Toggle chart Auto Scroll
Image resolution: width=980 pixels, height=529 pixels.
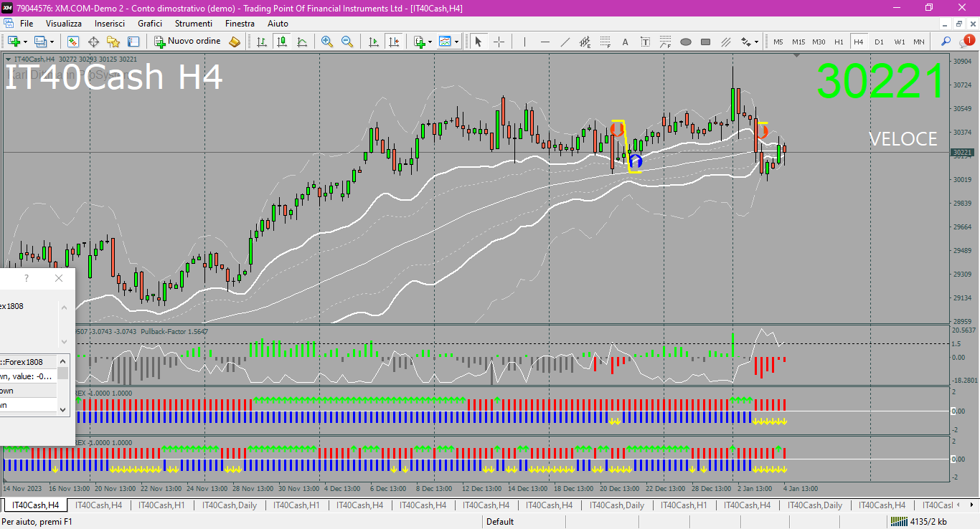(373, 42)
